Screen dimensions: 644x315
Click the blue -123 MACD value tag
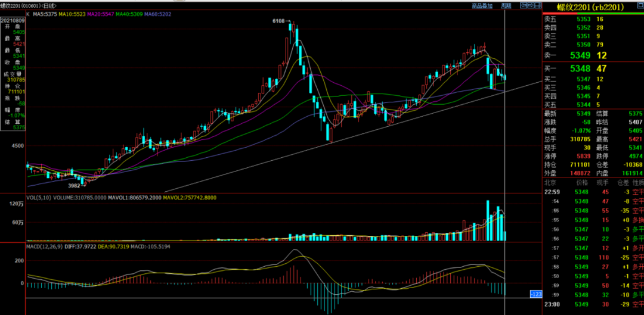tap(535, 294)
